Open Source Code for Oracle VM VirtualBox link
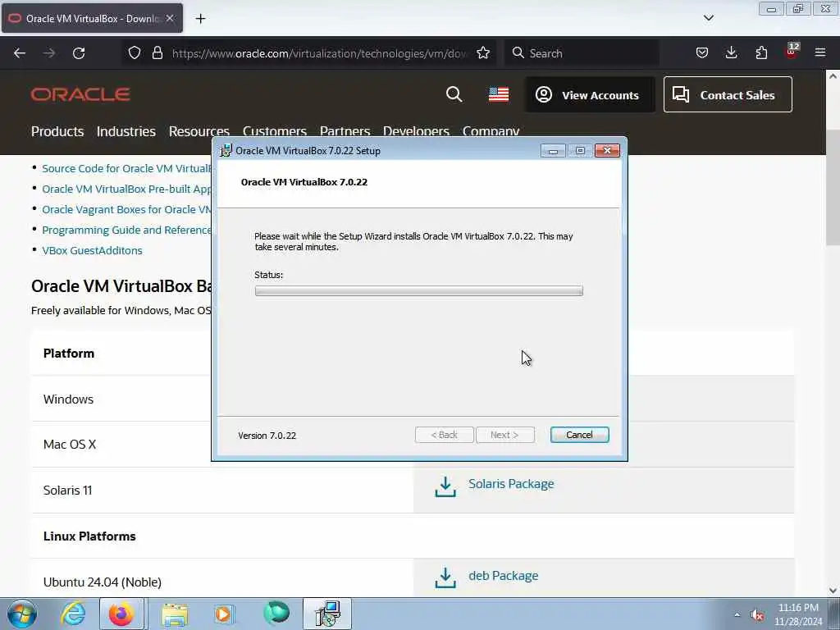The width and height of the screenshot is (840, 630). click(x=126, y=168)
